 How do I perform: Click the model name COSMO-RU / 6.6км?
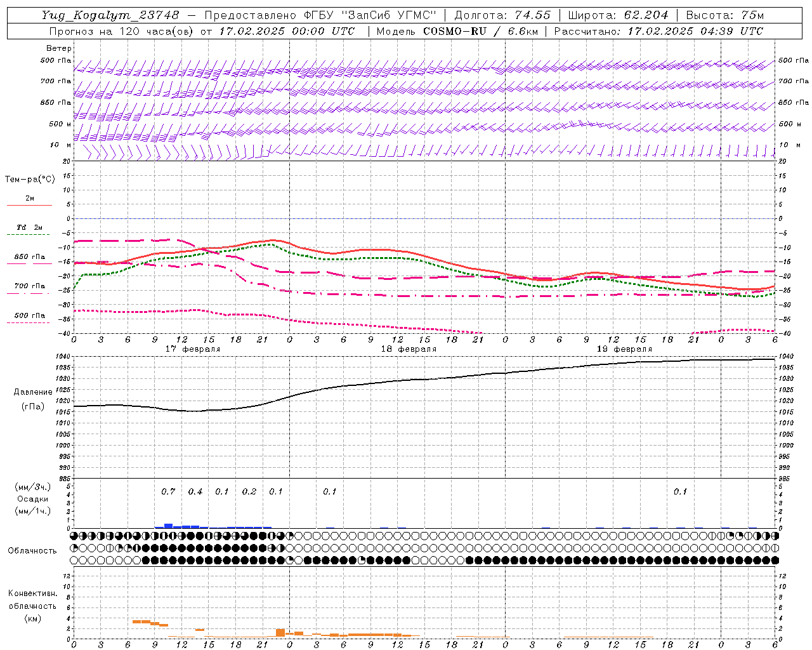click(480, 31)
